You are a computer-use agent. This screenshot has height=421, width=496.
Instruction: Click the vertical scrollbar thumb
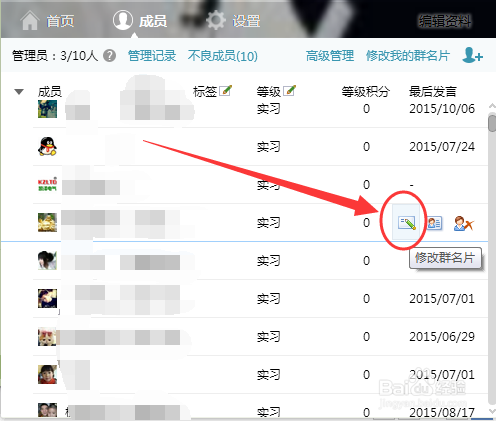coord(492,123)
